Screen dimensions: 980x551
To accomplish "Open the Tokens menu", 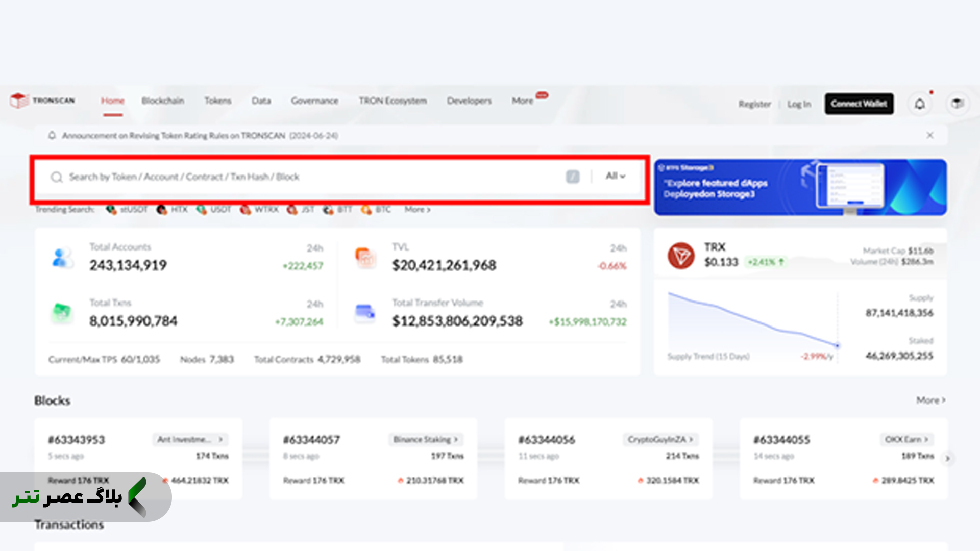I will tap(218, 101).
